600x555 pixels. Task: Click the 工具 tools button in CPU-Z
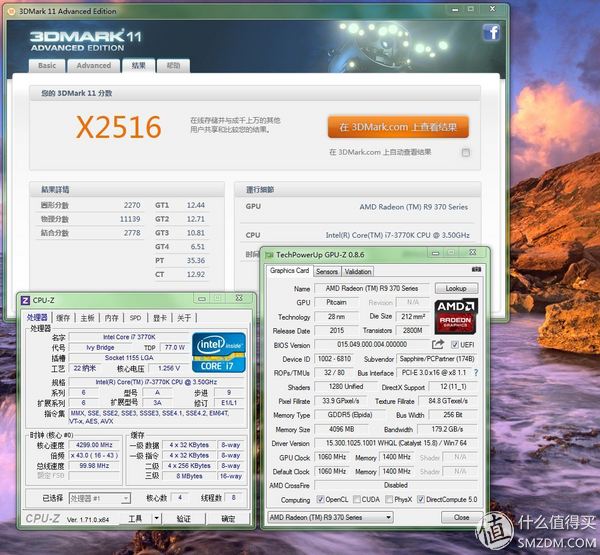point(135,519)
